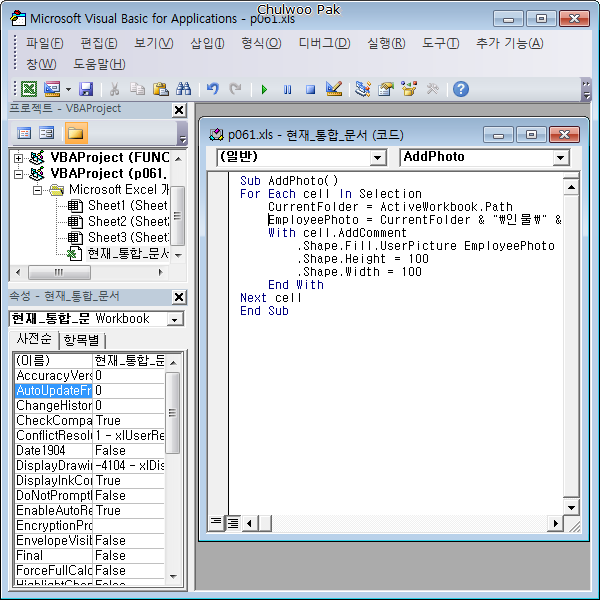The height and width of the screenshot is (600, 600).
Task: Switch to Full Module View at code window bottom
Action: tap(232, 521)
